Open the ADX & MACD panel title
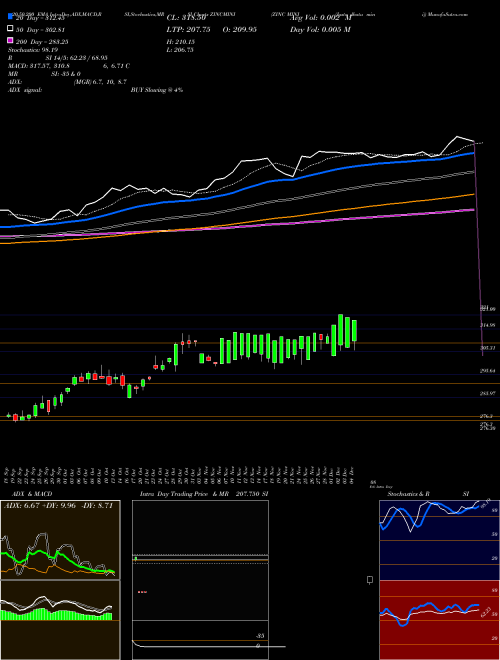This screenshot has height=660, width=500. click(32, 494)
